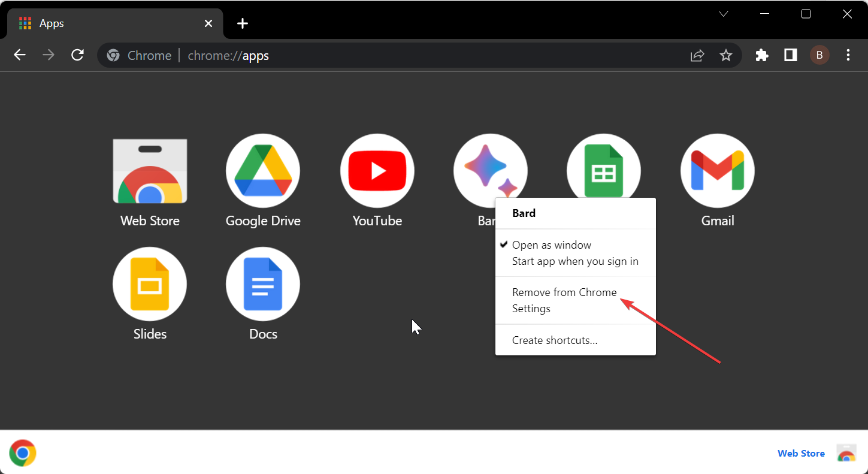Click the Bard title in context menu
This screenshot has height=474, width=868.
click(524, 213)
